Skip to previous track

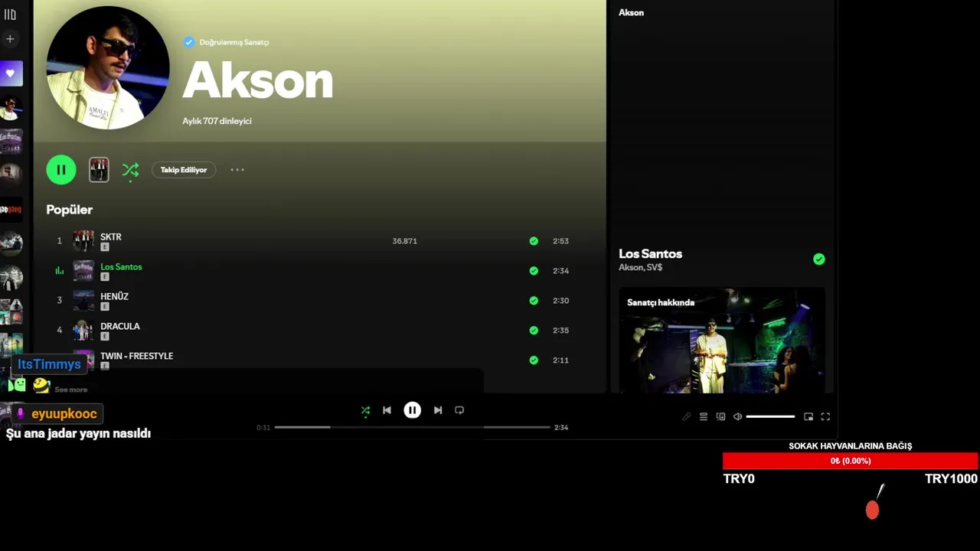click(387, 410)
